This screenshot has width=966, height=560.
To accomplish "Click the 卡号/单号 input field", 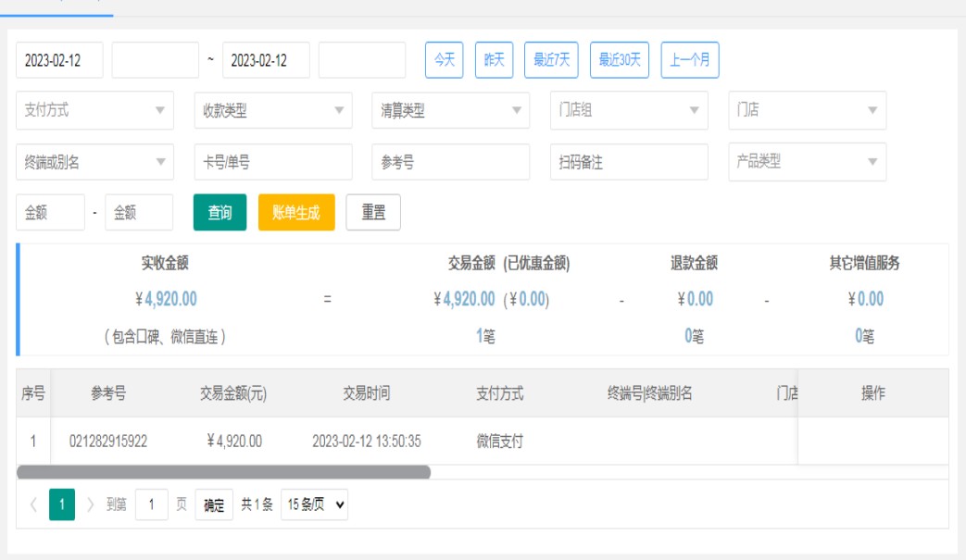I will (273, 162).
